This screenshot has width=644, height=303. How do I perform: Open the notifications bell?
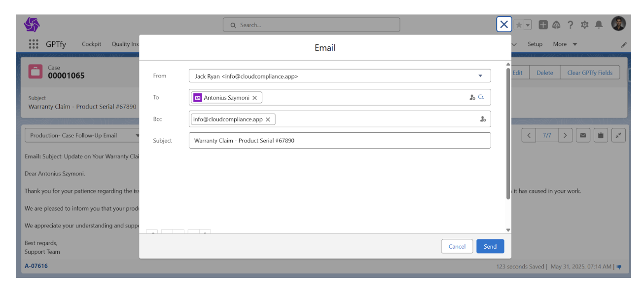click(599, 25)
